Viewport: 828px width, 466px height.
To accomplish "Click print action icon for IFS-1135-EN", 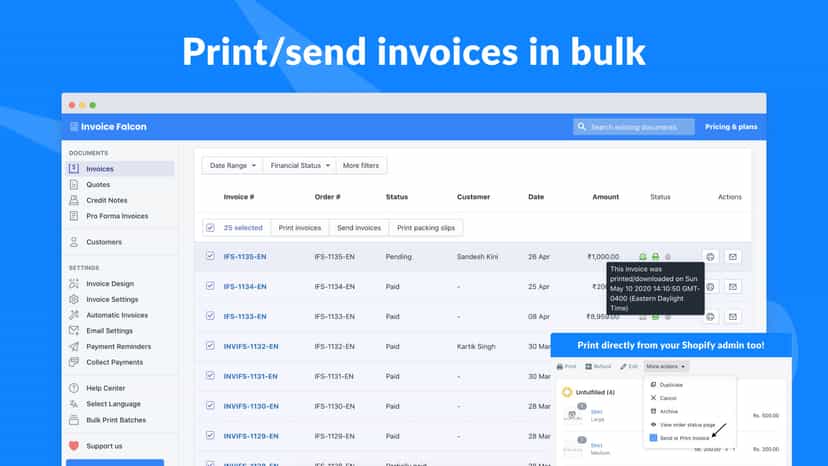I will pyautogui.click(x=710, y=257).
